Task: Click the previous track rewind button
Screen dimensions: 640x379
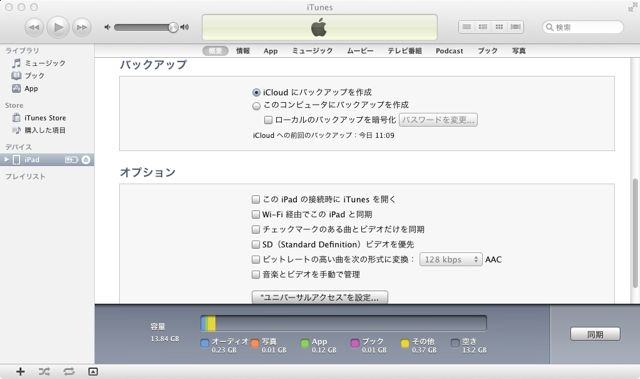Action: tap(34, 27)
